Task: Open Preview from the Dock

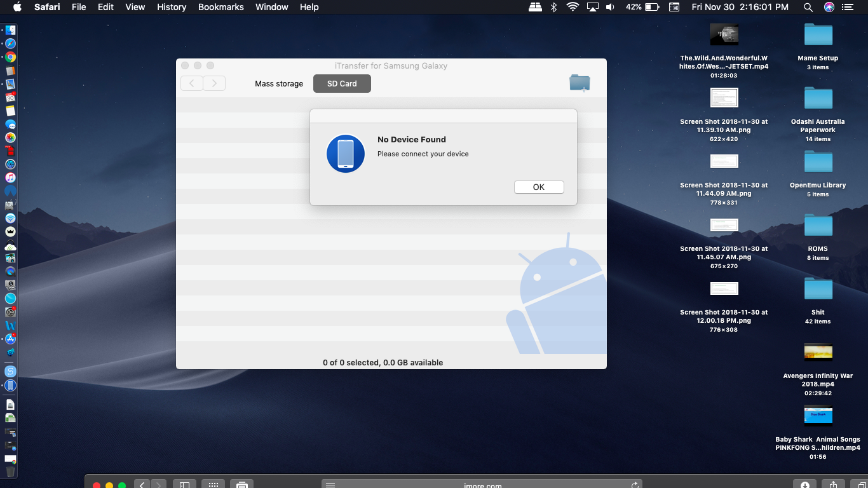Action: point(10,84)
